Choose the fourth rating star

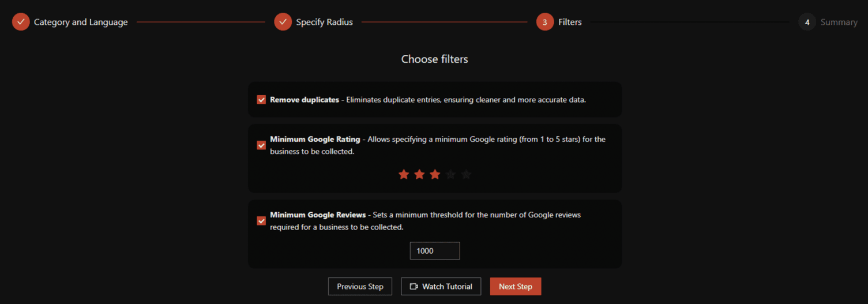coord(450,174)
